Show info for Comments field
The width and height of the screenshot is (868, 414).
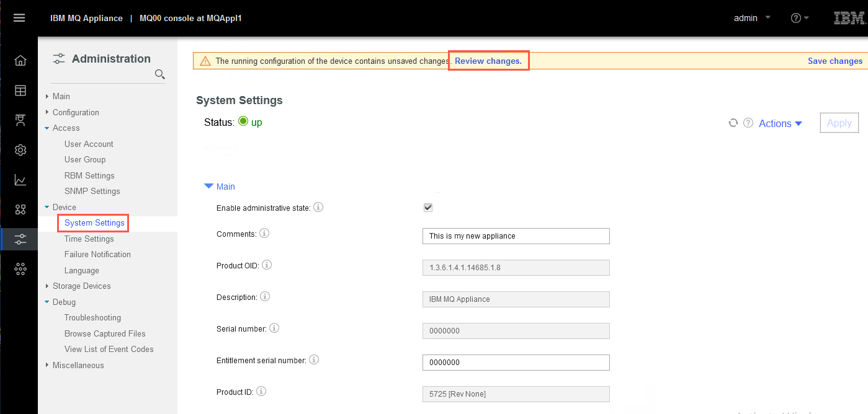click(x=264, y=234)
